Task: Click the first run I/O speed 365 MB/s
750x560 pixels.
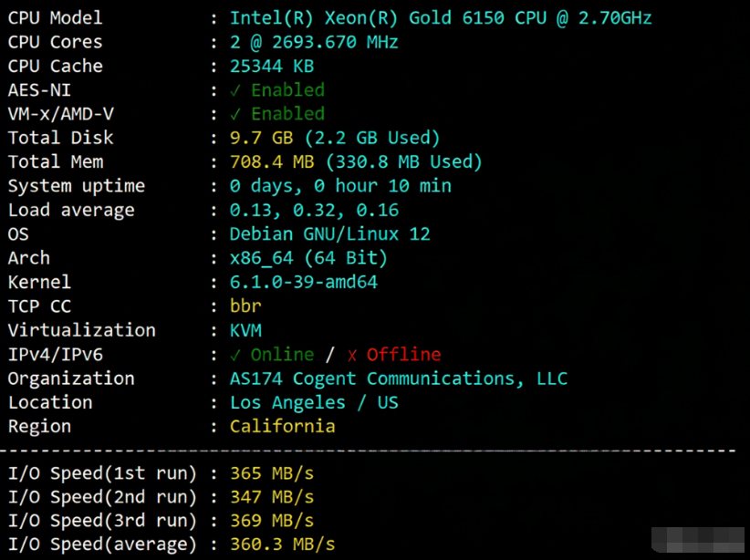Action: 272,473
